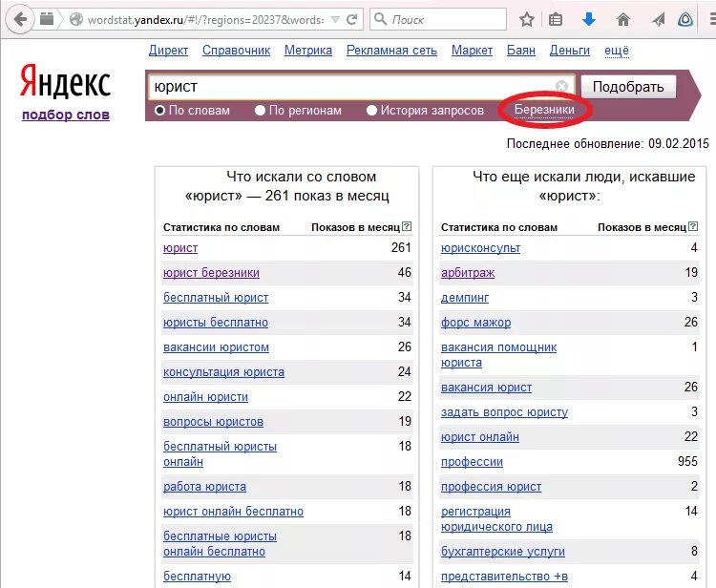Open the first юрист link in results
This screenshot has height=588, width=716.
pos(180,248)
